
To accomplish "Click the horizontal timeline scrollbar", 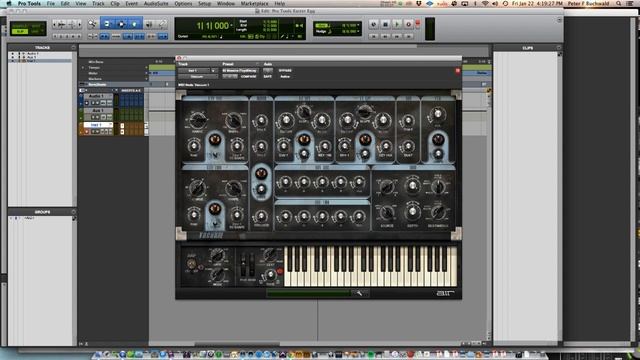I will click(x=237, y=343).
